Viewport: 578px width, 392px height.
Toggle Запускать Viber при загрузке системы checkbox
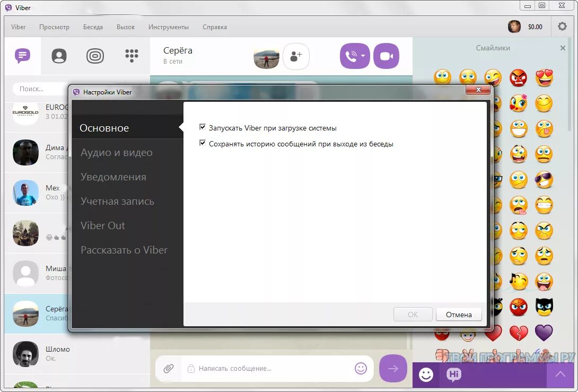(202, 127)
